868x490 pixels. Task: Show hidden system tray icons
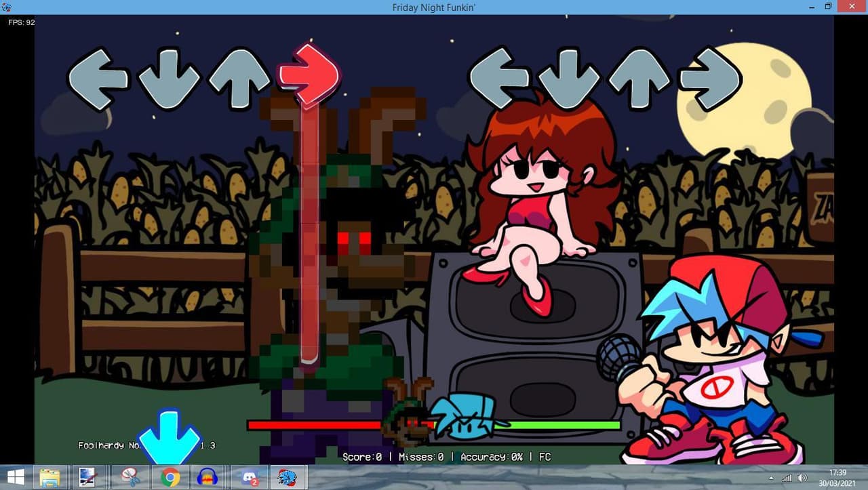[x=772, y=478]
